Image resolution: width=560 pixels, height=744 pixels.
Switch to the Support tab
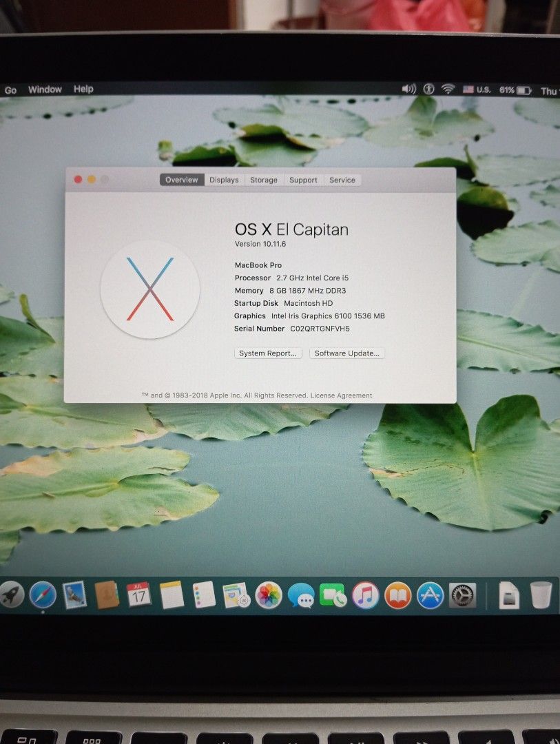(x=303, y=180)
